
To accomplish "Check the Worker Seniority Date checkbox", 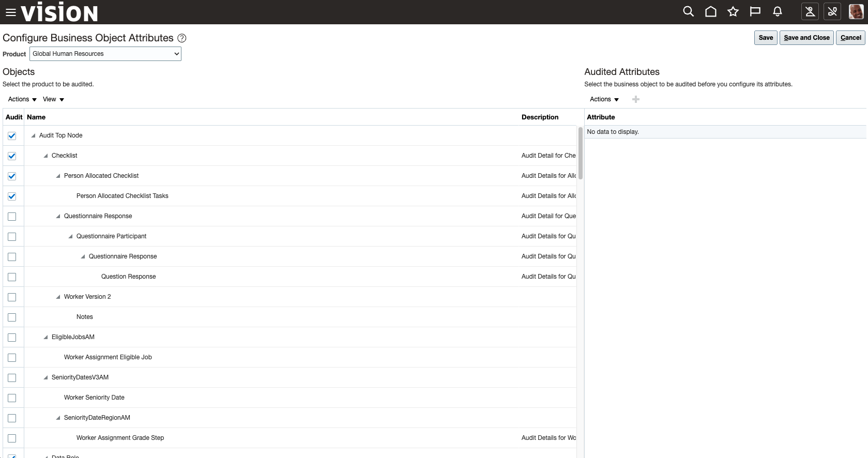I will pyautogui.click(x=12, y=398).
